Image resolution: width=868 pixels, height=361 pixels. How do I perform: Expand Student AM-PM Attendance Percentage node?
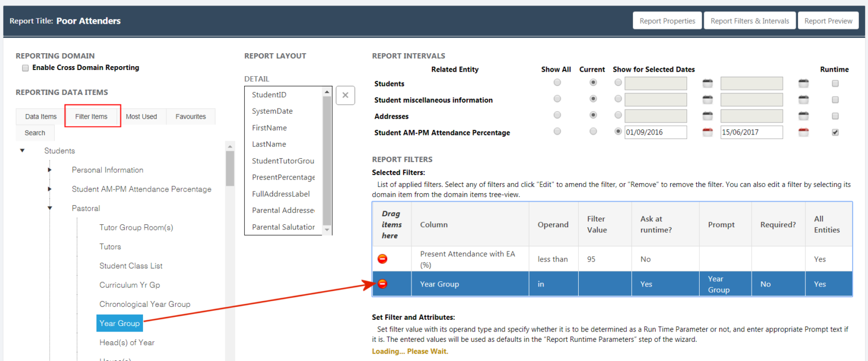tap(49, 189)
